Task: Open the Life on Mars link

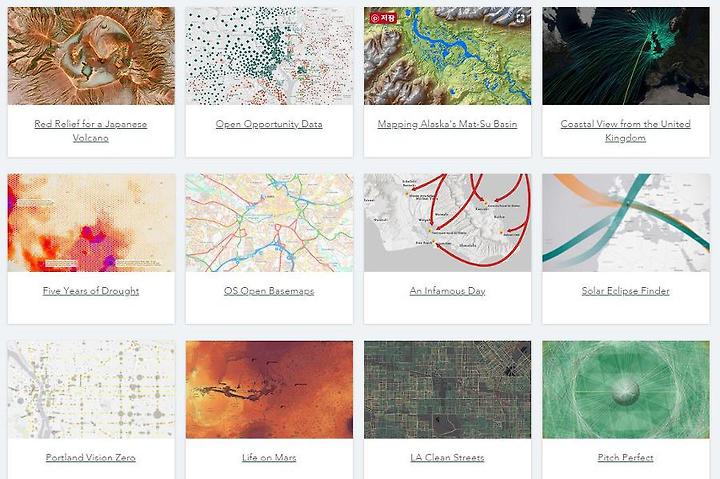Action: click(x=269, y=457)
